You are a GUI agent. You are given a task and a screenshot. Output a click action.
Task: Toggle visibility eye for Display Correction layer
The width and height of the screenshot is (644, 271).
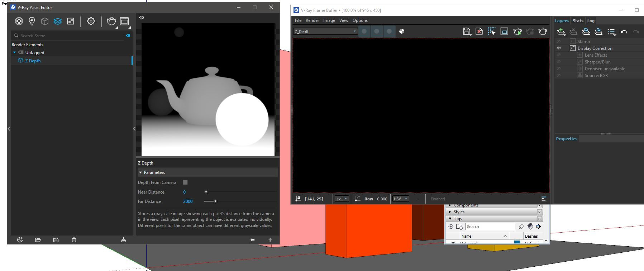click(559, 48)
